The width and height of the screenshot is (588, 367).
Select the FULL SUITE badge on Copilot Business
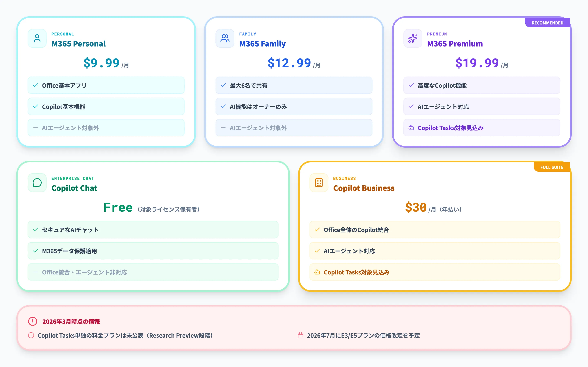(x=552, y=167)
